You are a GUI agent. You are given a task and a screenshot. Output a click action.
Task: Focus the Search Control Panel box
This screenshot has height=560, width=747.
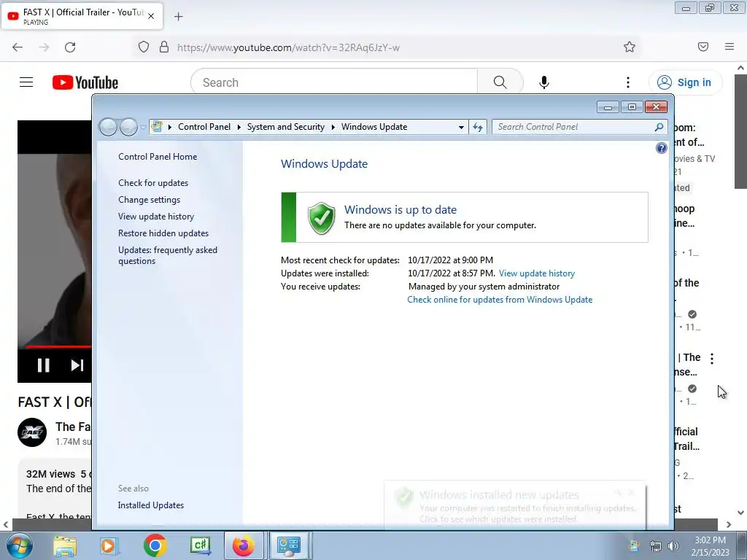point(573,127)
